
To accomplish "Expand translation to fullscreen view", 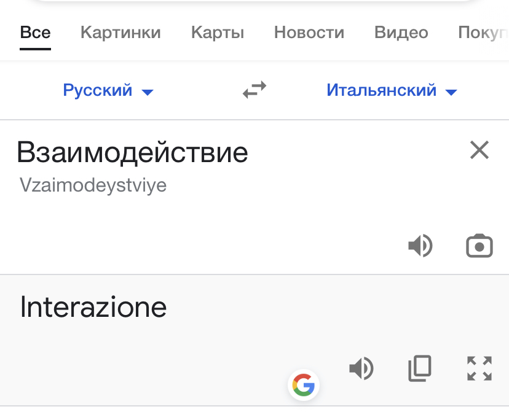I will click(479, 368).
